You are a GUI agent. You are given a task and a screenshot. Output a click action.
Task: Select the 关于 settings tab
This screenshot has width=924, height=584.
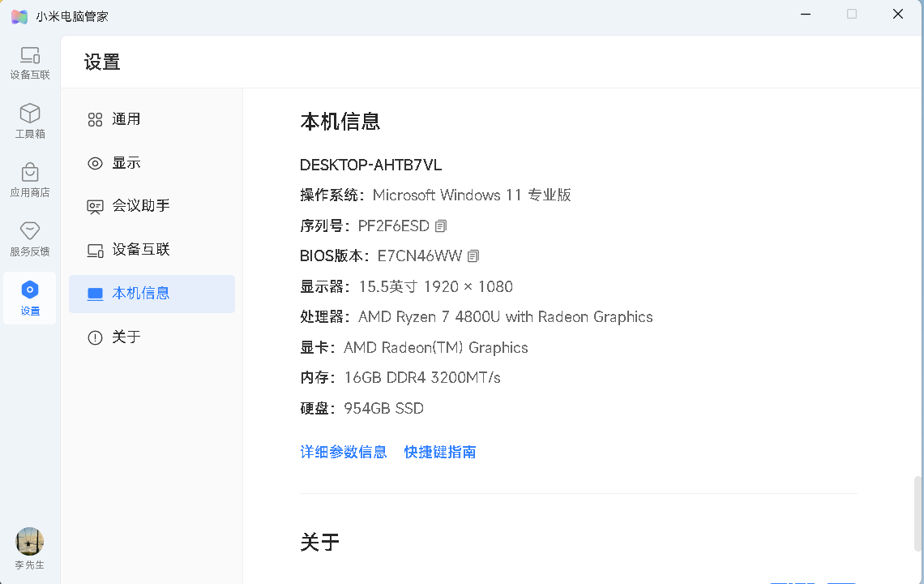[x=152, y=337]
